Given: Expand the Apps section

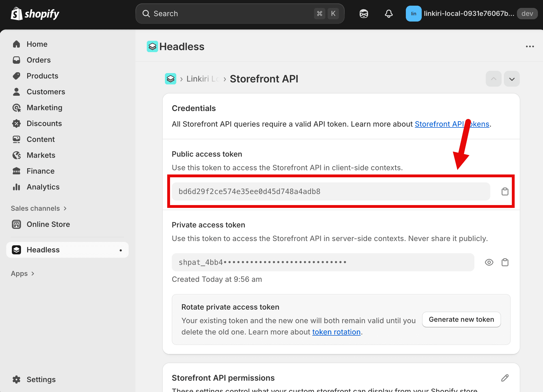Looking at the screenshot, I should tap(23, 274).
